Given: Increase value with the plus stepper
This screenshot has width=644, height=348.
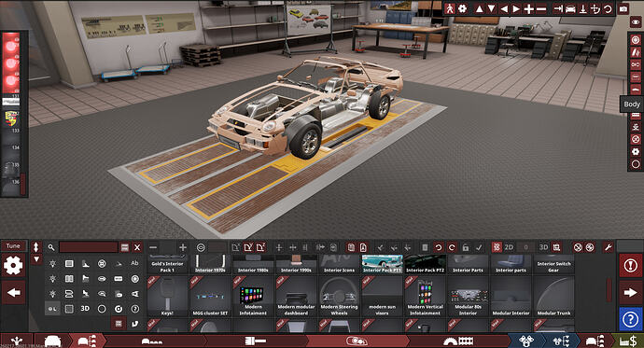Looking at the screenshot, I should [183, 247].
